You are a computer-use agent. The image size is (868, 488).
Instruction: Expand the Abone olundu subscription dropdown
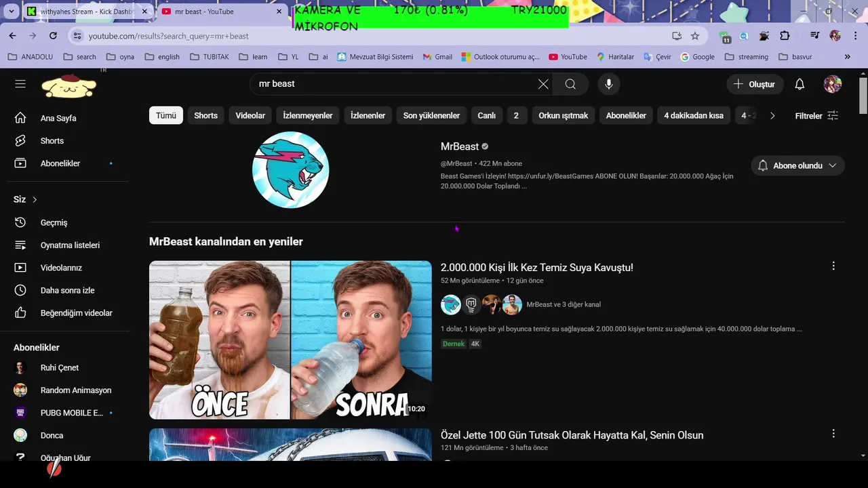[x=797, y=165]
